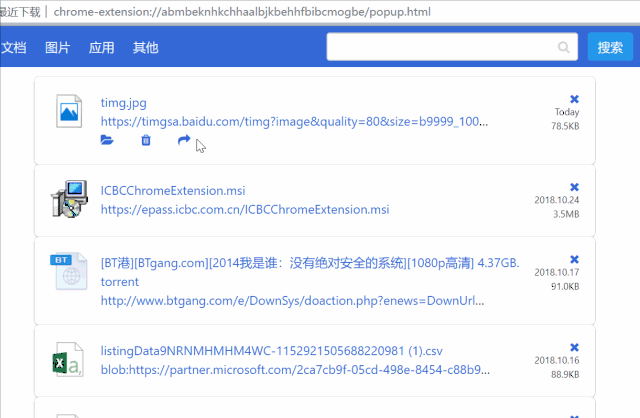Switch to the 文档 tab
The height and width of the screenshot is (418, 640).
[13, 48]
